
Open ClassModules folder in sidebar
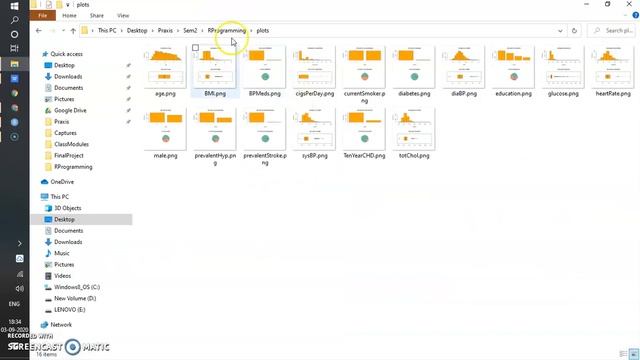tap(71, 144)
